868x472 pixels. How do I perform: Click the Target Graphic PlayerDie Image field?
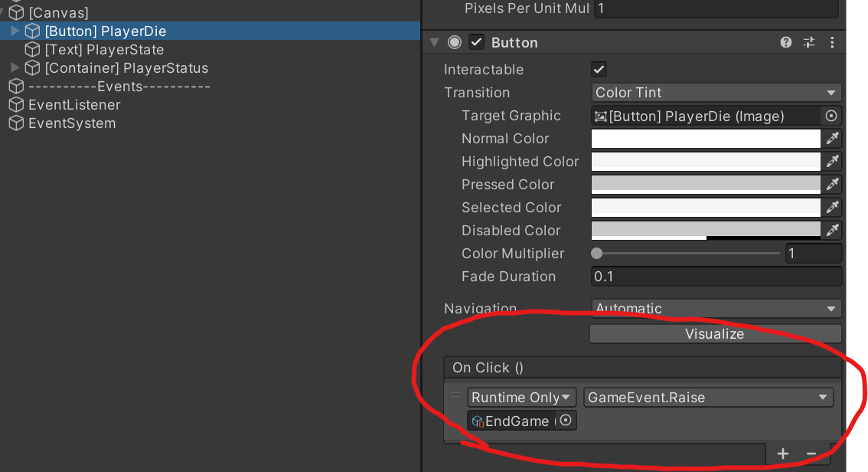706,116
